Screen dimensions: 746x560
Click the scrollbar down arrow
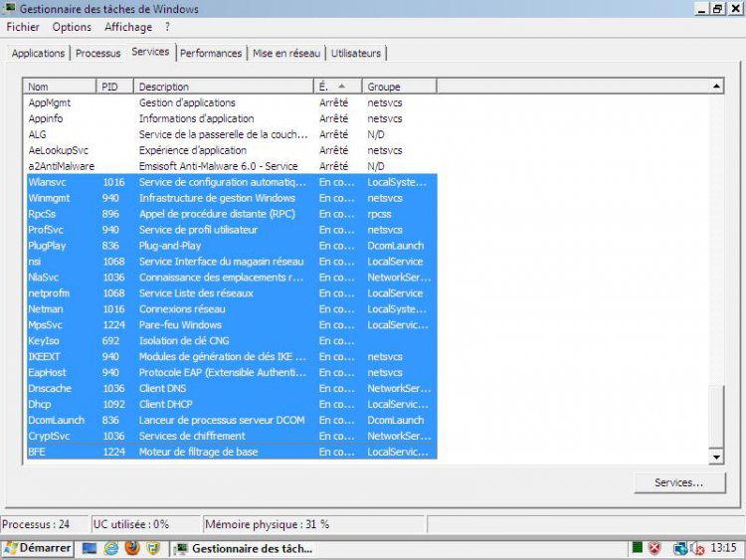pos(716,458)
